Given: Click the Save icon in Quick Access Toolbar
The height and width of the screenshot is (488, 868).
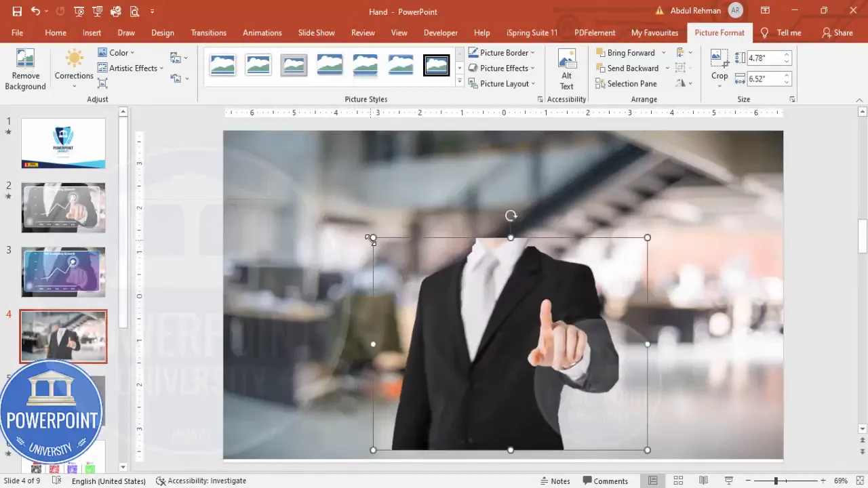Looking at the screenshot, I should [17, 12].
